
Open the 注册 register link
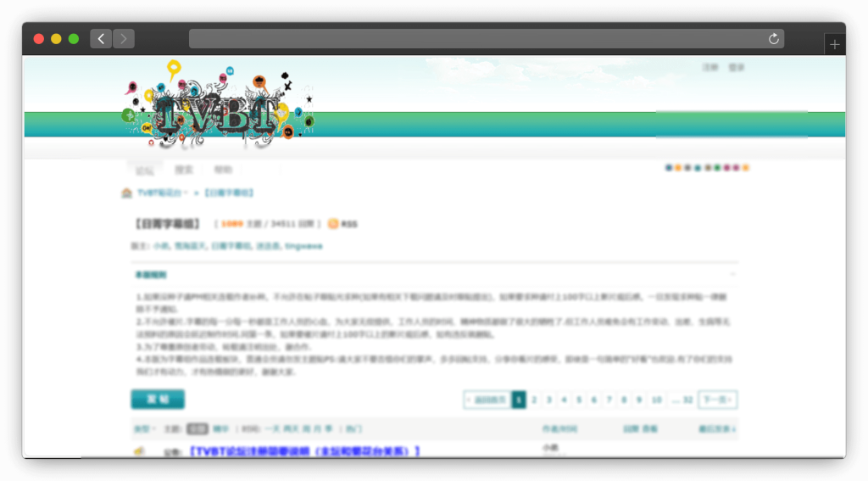710,68
